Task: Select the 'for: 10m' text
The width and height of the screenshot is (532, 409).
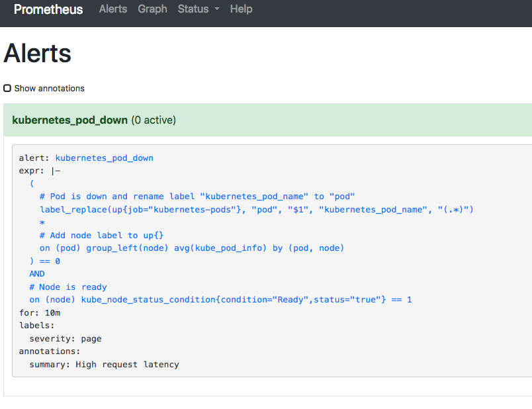Action: [40, 312]
